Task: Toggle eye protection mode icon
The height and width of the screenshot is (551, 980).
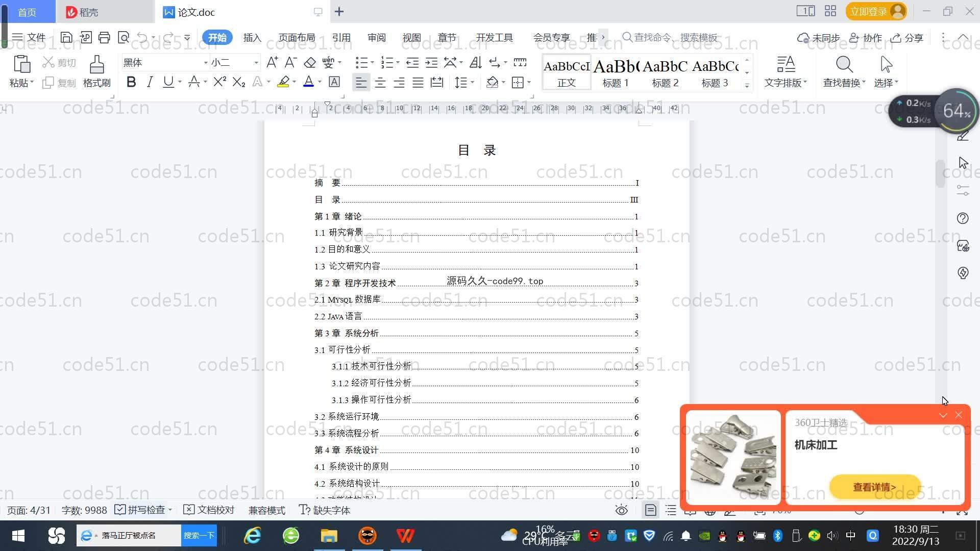Action: coord(621,510)
